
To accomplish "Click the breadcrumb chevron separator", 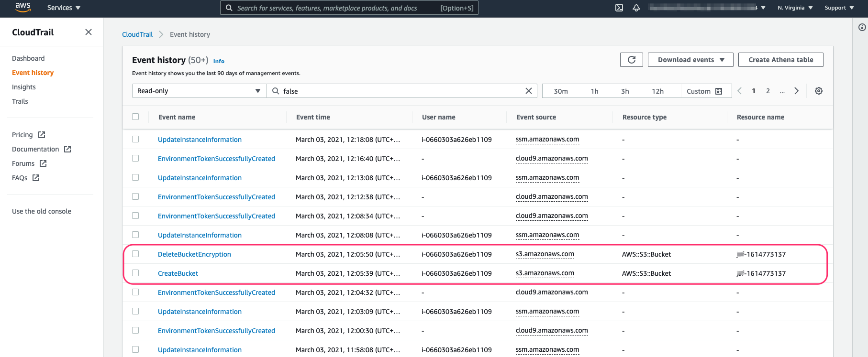I will coord(161,34).
